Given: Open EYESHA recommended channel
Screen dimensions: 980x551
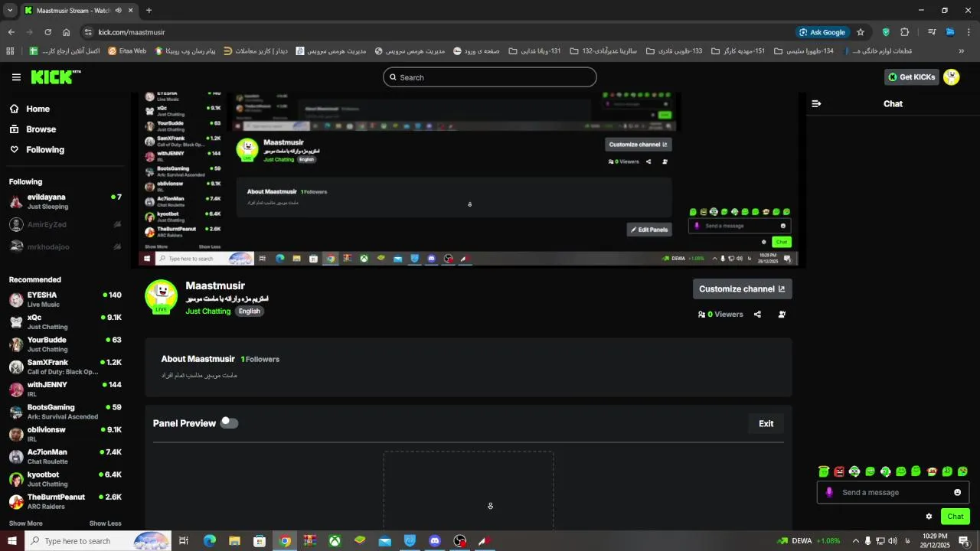Looking at the screenshot, I should [65, 299].
